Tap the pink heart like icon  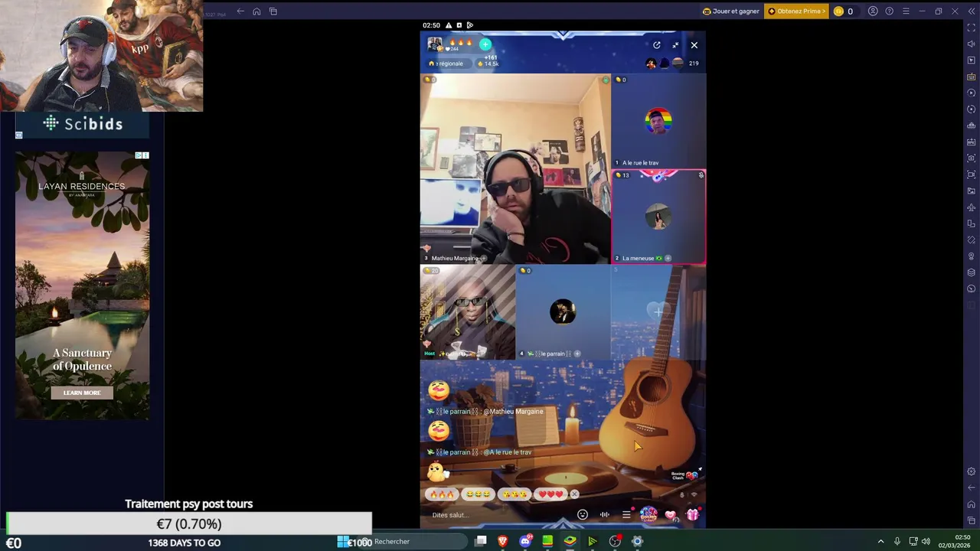[671, 515]
